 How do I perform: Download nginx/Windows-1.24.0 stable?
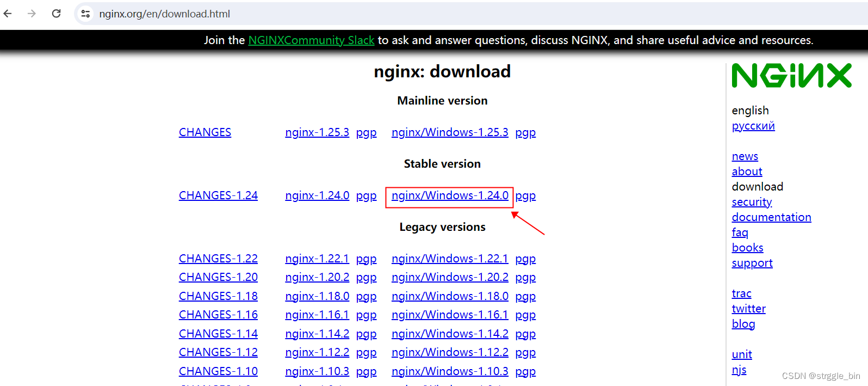click(x=450, y=195)
